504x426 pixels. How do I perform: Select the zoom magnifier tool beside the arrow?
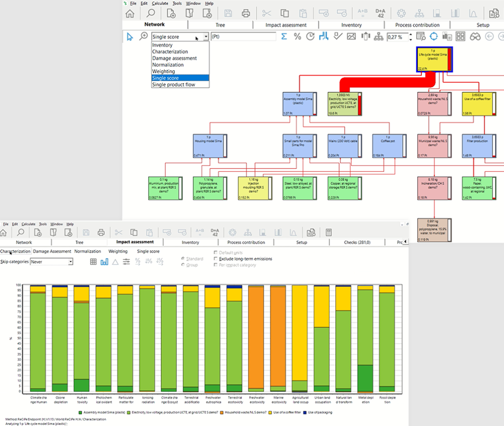[x=144, y=36]
